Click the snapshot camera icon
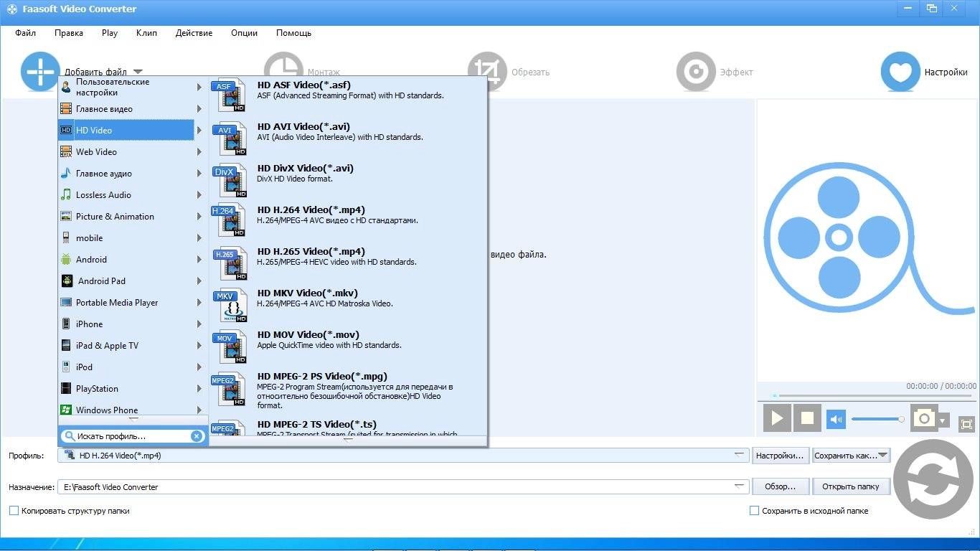Image resolution: width=980 pixels, height=551 pixels. [923, 418]
